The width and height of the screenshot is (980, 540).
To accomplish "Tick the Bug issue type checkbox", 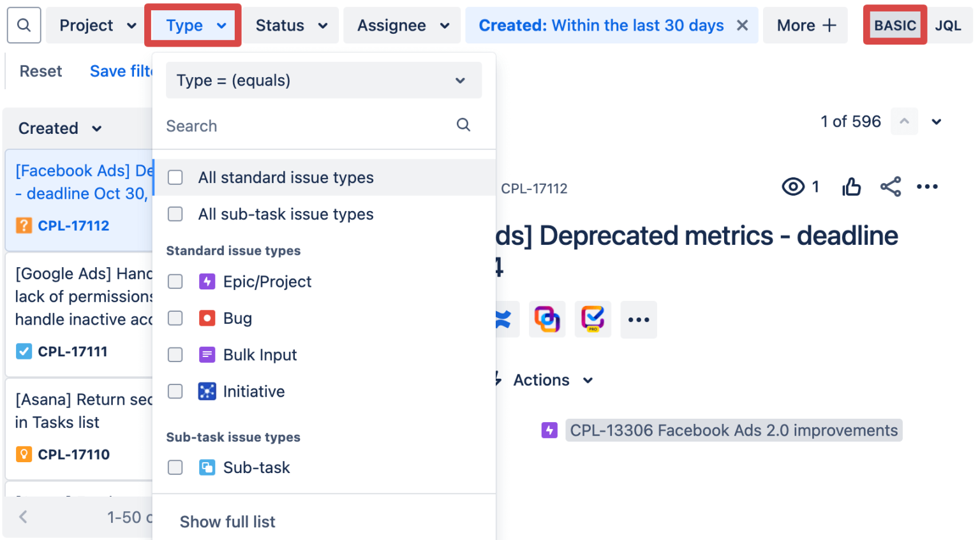I will point(175,318).
